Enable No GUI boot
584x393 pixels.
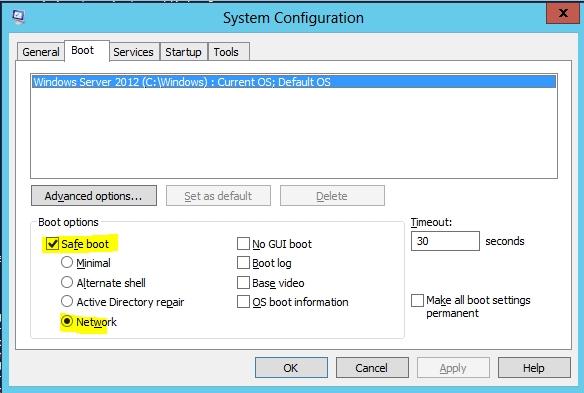pos(243,244)
